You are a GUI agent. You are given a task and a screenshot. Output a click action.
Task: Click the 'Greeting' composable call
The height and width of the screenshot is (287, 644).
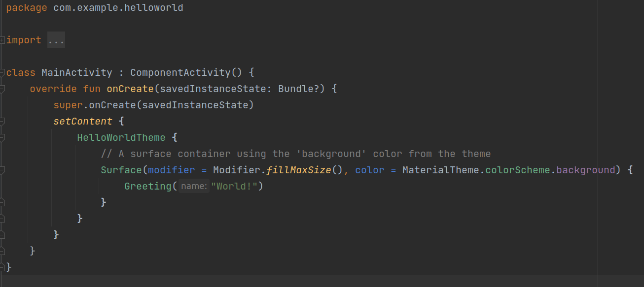point(148,187)
